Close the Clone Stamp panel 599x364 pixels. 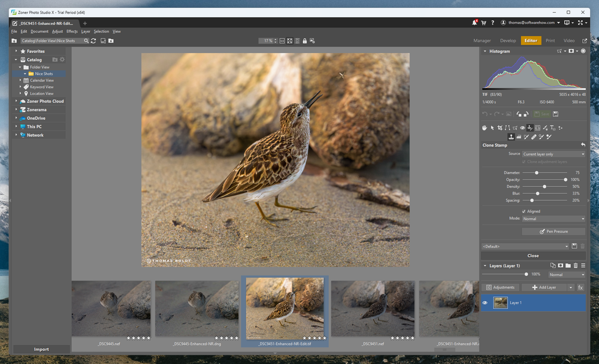click(x=533, y=256)
